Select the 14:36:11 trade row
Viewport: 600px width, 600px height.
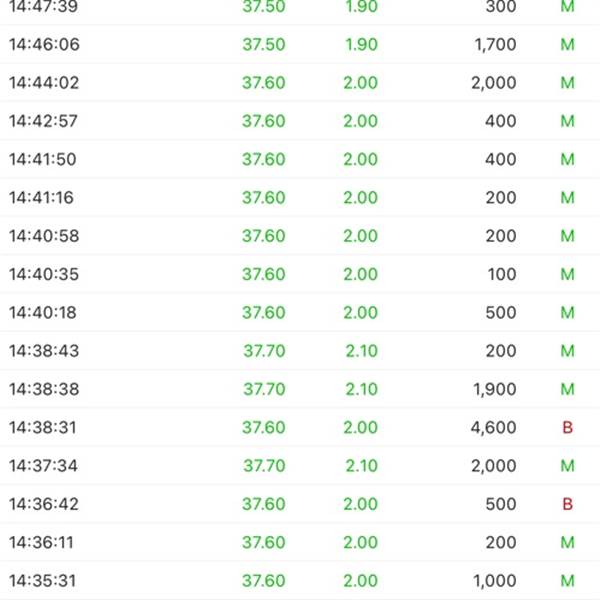point(300,542)
